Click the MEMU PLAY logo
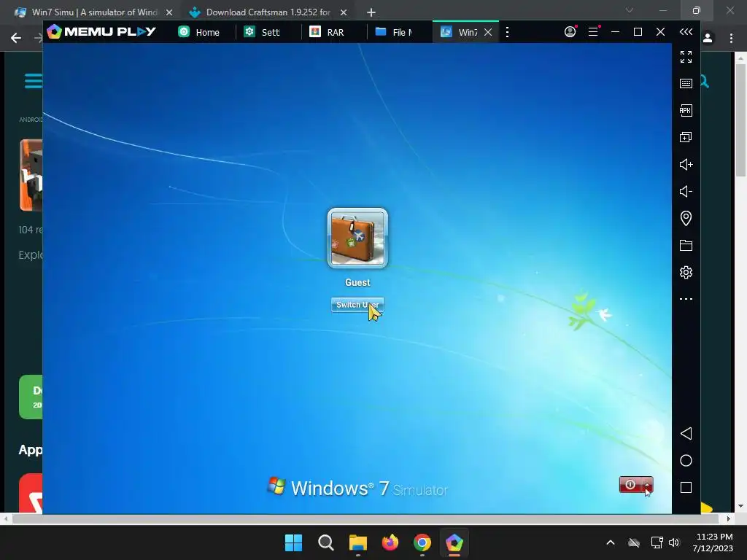This screenshot has width=747, height=560. [x=101, y=31]
